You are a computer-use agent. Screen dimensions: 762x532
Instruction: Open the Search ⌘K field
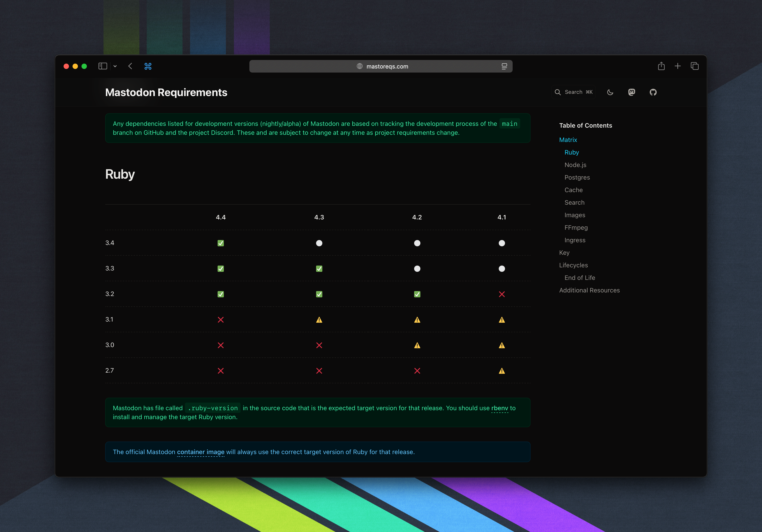[x=574, y=92]
